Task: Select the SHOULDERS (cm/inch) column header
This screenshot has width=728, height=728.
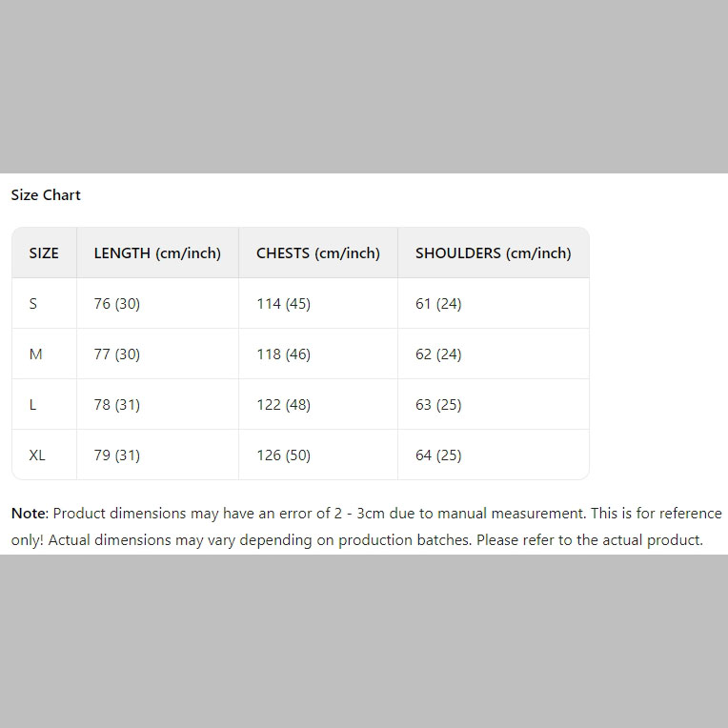Action: point(494,253)
